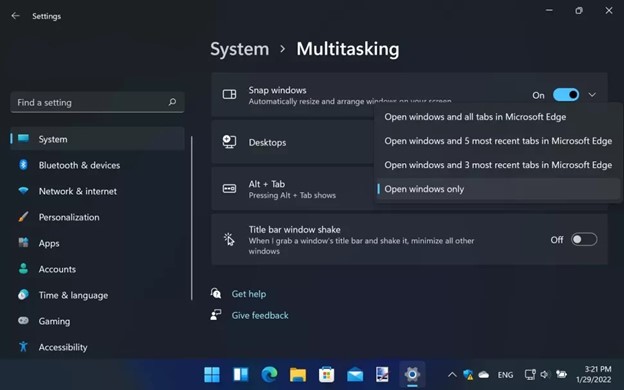
Task: Click the Desktops icon
Action: 229,142
